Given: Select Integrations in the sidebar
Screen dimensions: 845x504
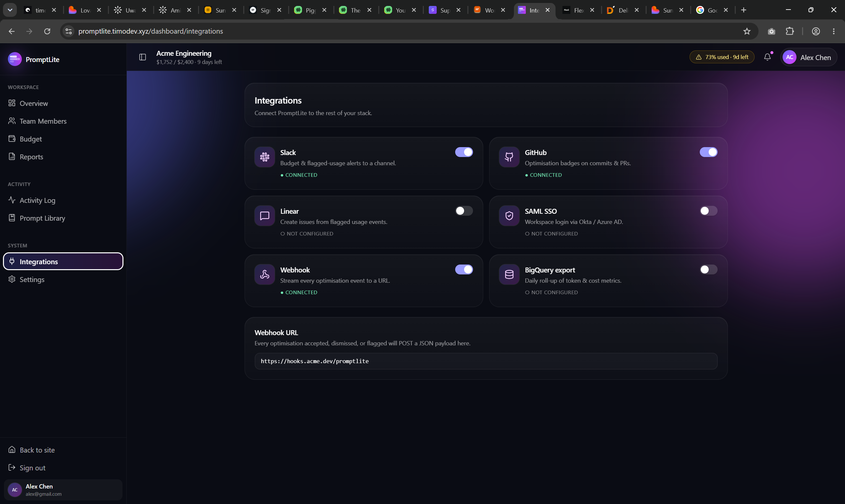Looking at the screenshot, I should click(x=63, y=262).
